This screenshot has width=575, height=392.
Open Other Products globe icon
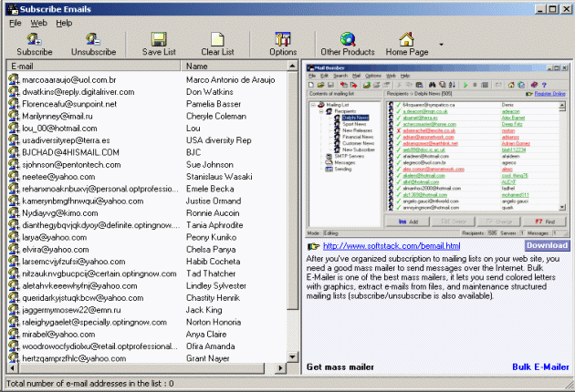point(348,38)
